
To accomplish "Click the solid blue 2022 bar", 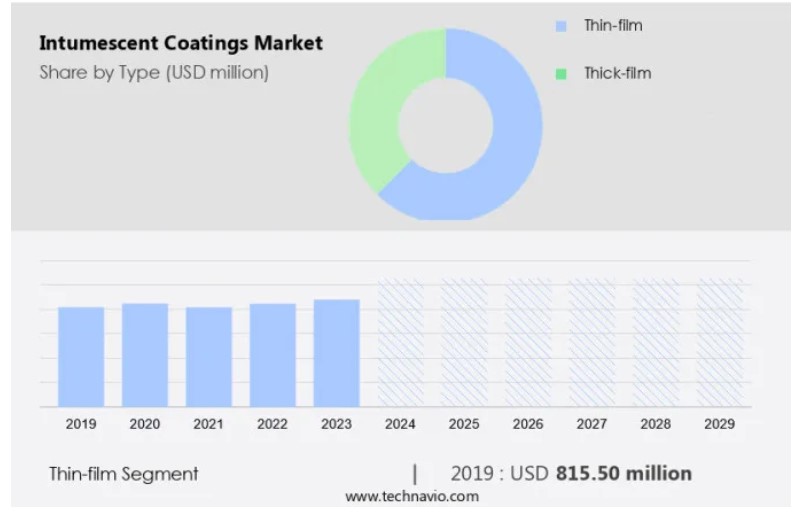I will [273, 354].
